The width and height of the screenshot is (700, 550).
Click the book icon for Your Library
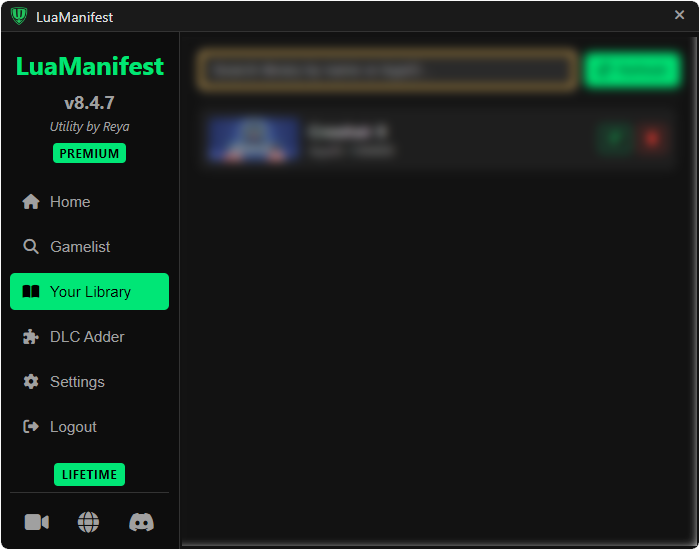tap(31, 292)
